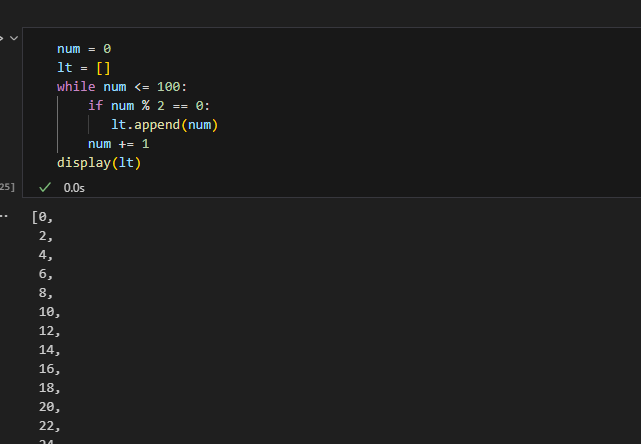Click the 'if' keyword in the code
This screenshot has width=641, height=444.
pos(95,106)
